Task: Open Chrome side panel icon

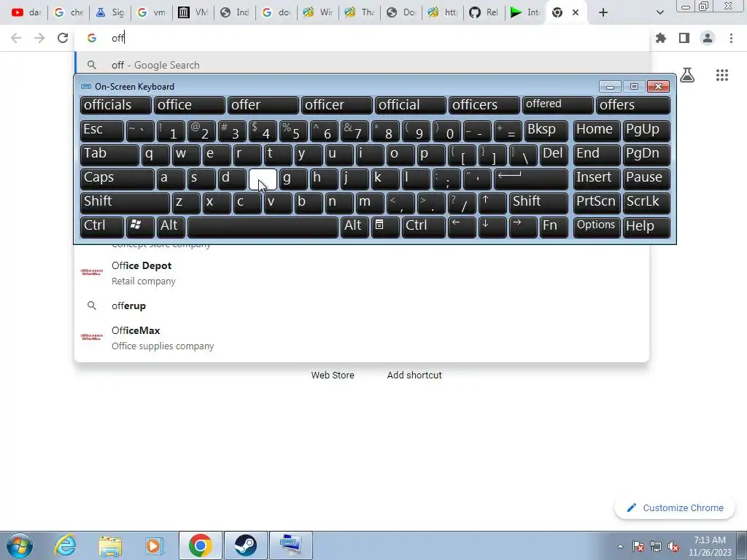Action: coord(684,38)
